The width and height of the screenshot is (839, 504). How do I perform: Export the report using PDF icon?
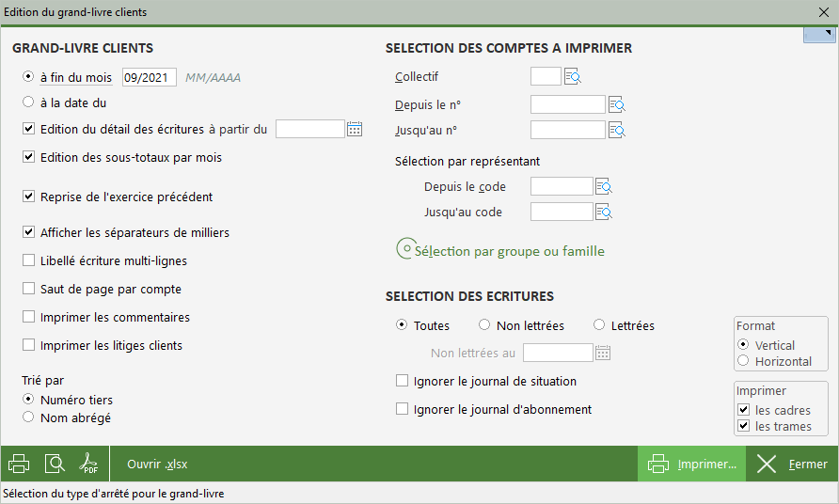point(89,464)
